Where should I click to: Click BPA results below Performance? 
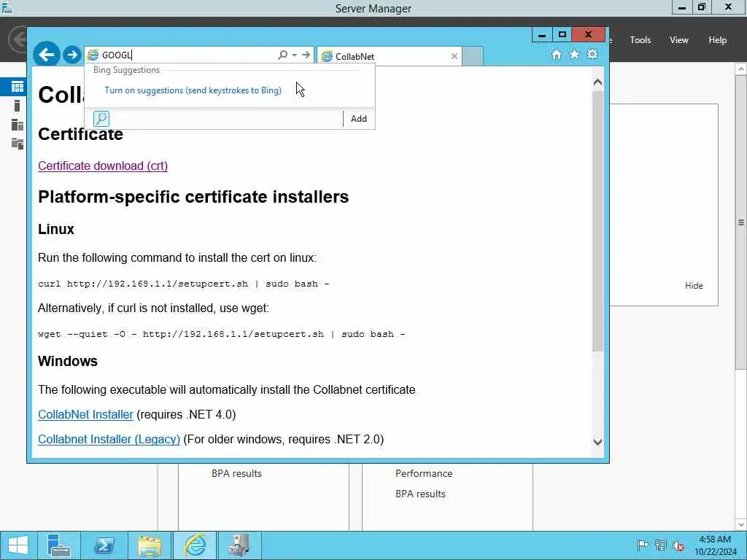coord(421,494)
